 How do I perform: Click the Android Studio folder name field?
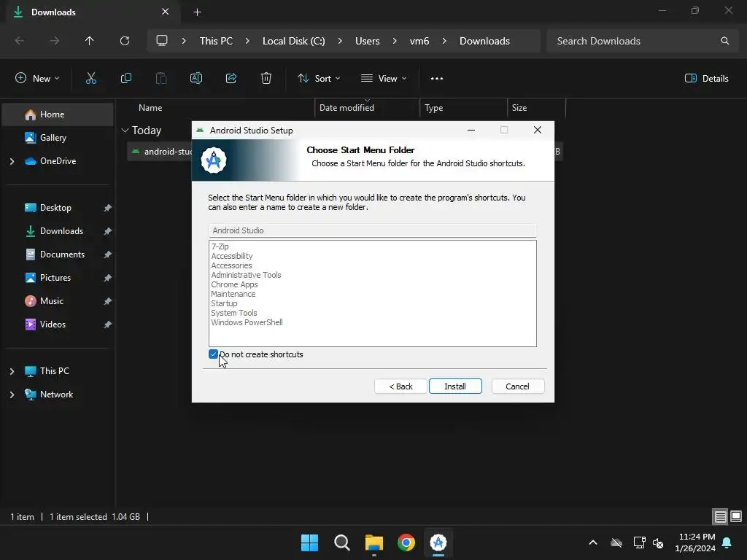pyautogui.click(x=373, y=230)
